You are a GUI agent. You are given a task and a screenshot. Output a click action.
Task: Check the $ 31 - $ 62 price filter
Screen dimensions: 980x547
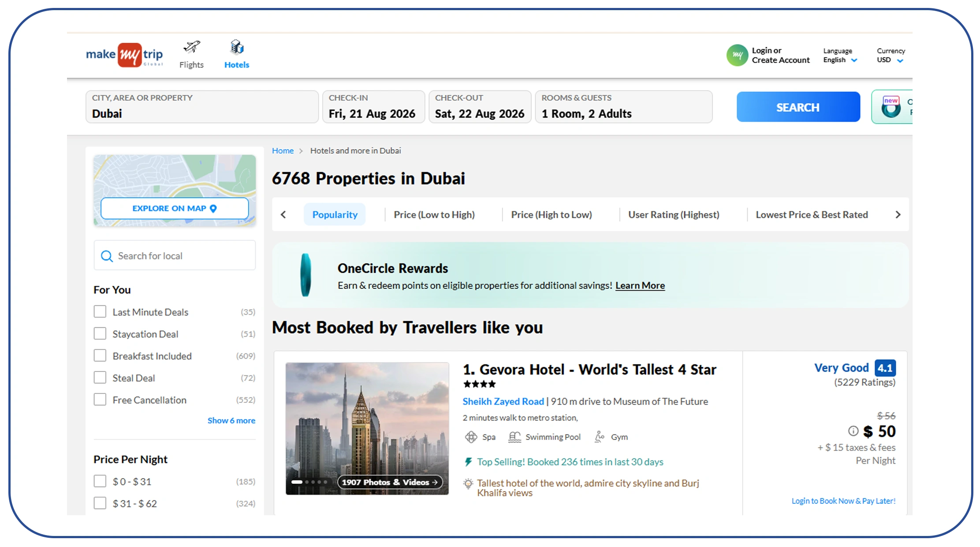click(100, 503)
